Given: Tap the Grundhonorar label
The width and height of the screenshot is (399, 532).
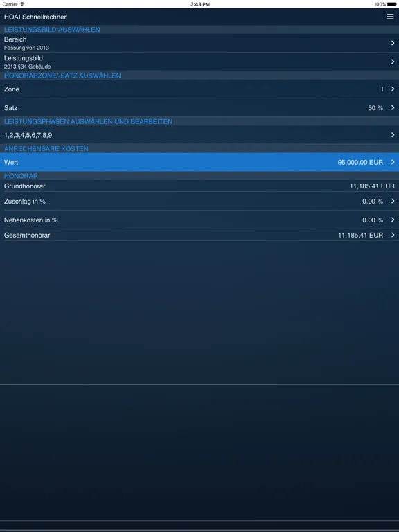Looking at the screenshot, I should coord(24,186).
